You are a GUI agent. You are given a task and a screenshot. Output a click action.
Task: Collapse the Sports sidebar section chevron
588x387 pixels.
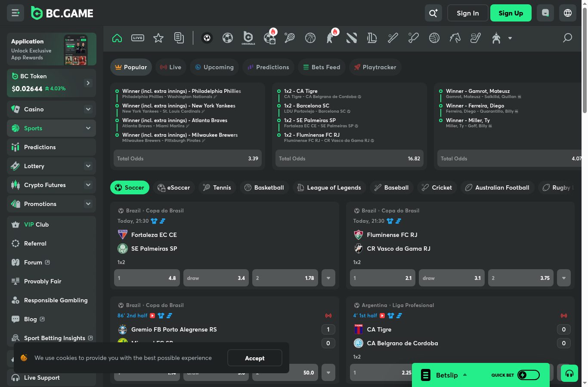coord(88,128)
